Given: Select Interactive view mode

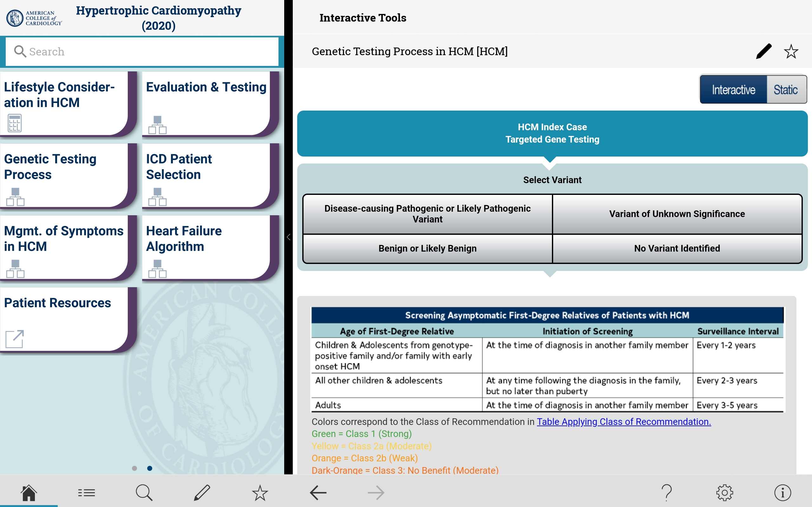Looking at the screenshot, I should pos(733,90).
